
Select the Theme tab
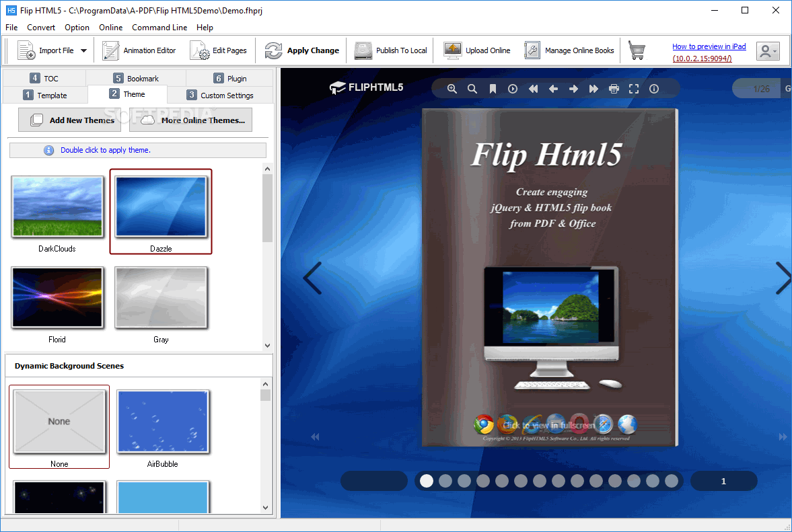click(x=127, y=94)
